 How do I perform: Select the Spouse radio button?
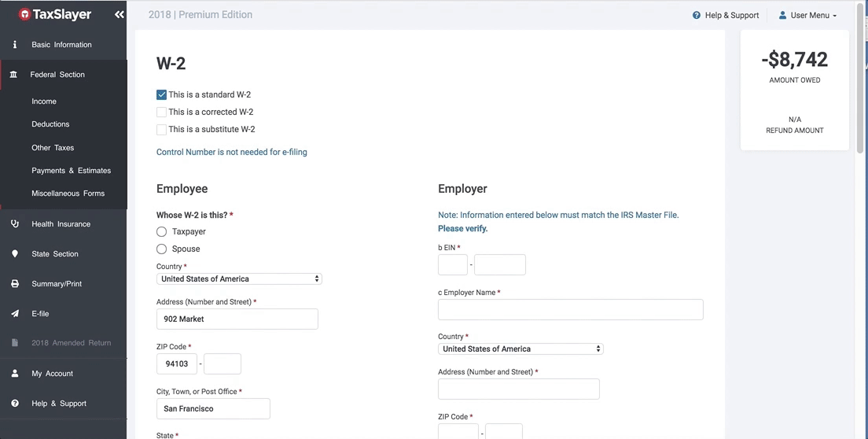[162, 249]
